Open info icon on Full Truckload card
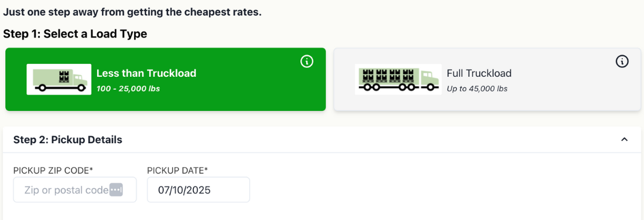The height and width of the screenshot is (220, 644). tap(622, 62)
